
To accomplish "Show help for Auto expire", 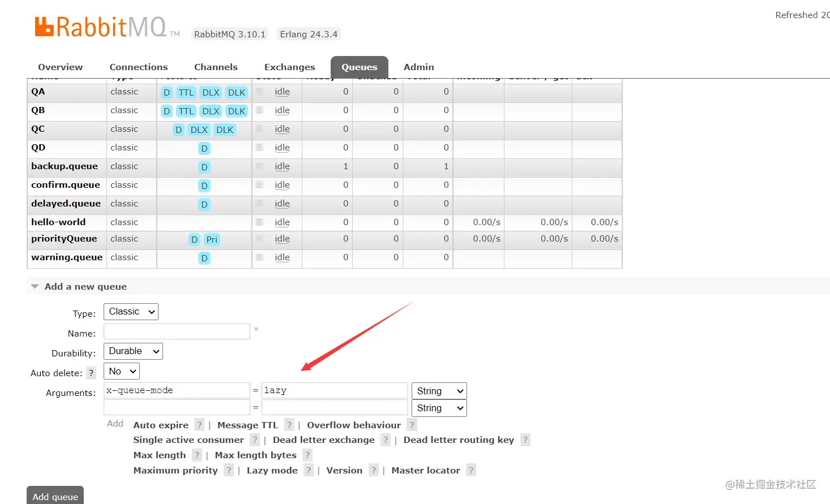I will pos(199,425).
